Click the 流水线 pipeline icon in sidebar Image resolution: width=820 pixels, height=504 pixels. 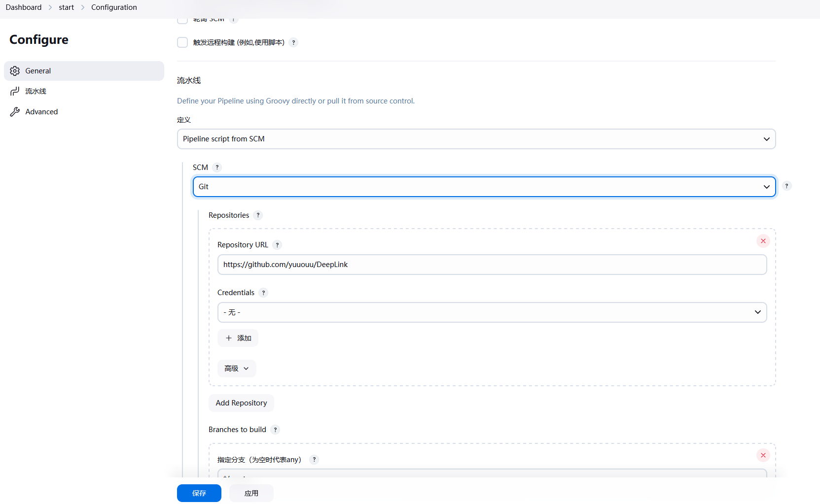point(15,91)
